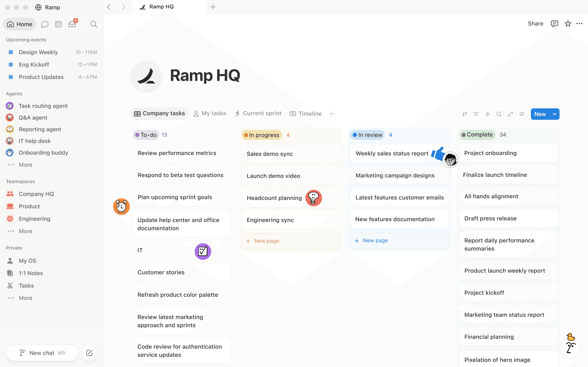Click the compose new page icon
Image resolution: width=588 pixels, height=367 pixels.
[x=89, y=353]
